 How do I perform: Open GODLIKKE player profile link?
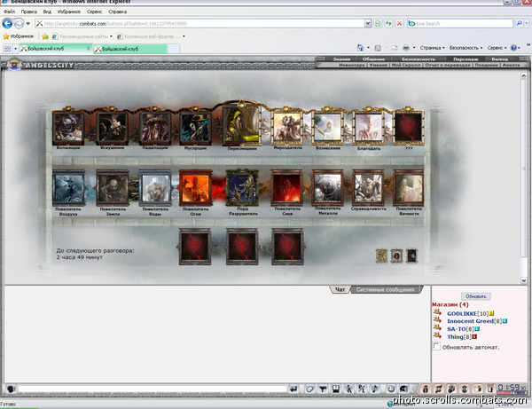coord(462,313)
